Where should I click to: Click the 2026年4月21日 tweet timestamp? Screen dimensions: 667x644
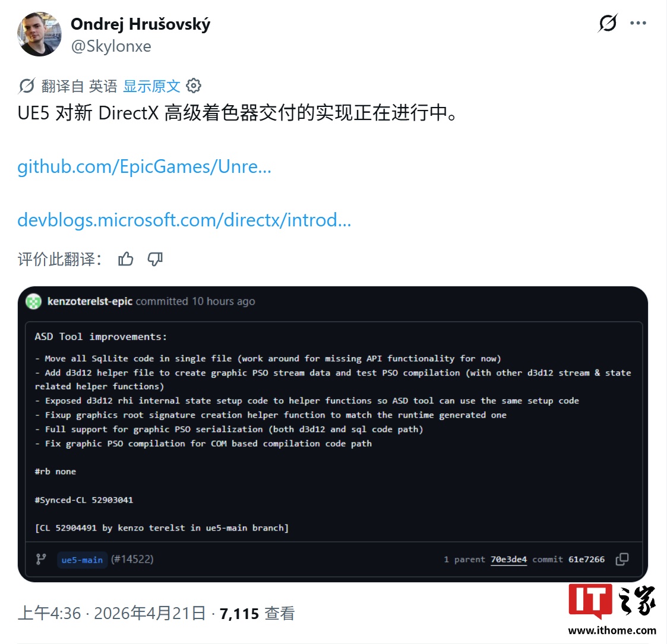150,613
